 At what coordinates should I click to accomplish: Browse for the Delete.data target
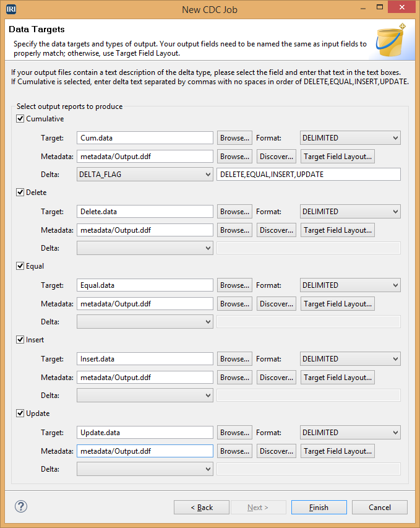[234, 212]
